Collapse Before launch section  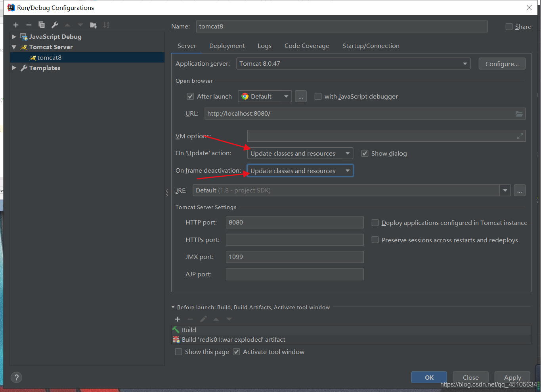click(x=173, y=307)
